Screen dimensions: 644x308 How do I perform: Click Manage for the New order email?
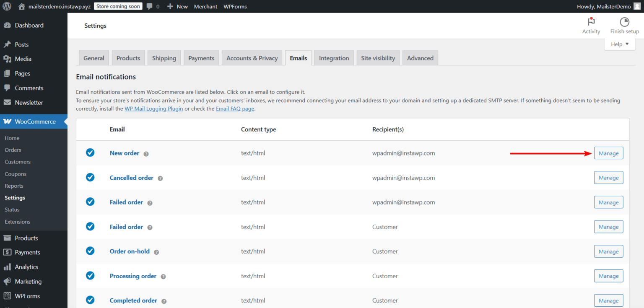(608, 153)
